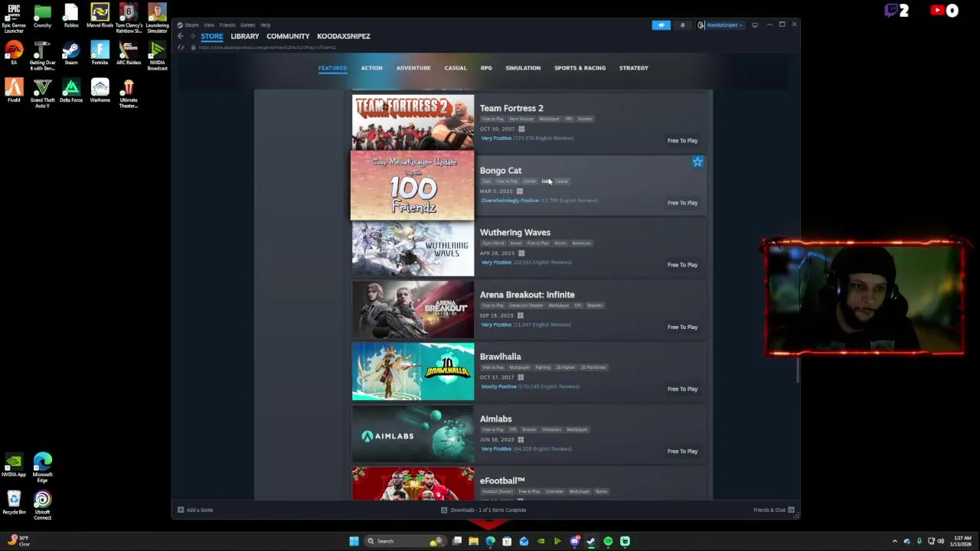This screenshot has width=980, height=551.
Task: Open the Delta Force desktop icon
Action: 70,90
